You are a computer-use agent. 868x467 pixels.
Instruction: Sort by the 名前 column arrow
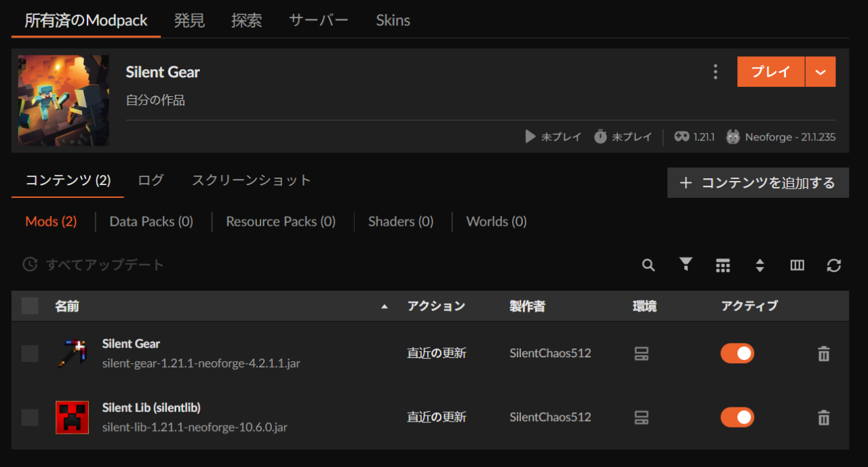click(x=384, y=306)
